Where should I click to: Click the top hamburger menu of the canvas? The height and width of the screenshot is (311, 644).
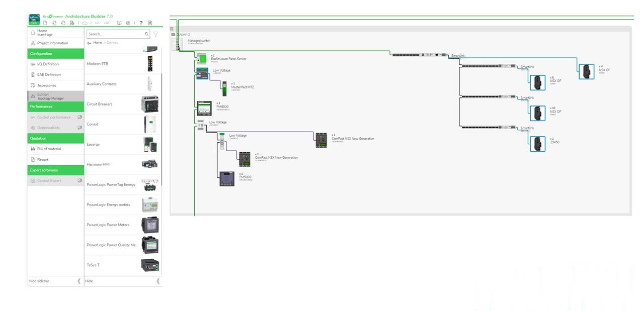click(172, 29)
